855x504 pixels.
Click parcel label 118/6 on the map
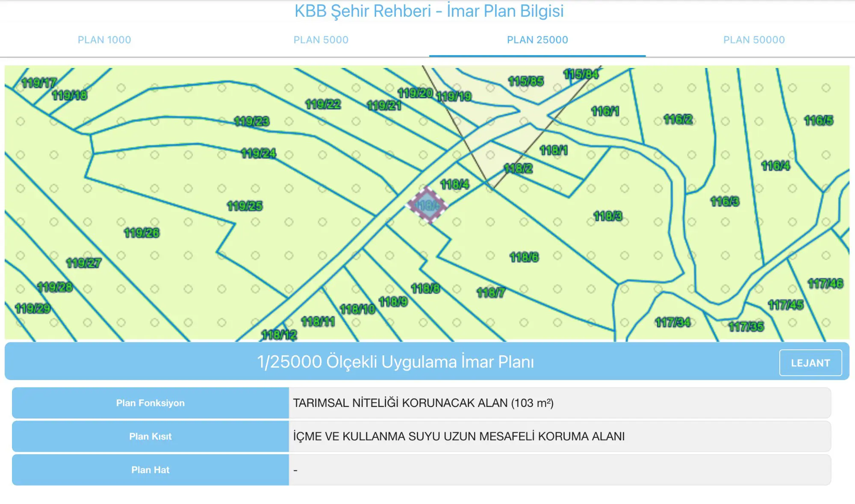coord(524,257)
